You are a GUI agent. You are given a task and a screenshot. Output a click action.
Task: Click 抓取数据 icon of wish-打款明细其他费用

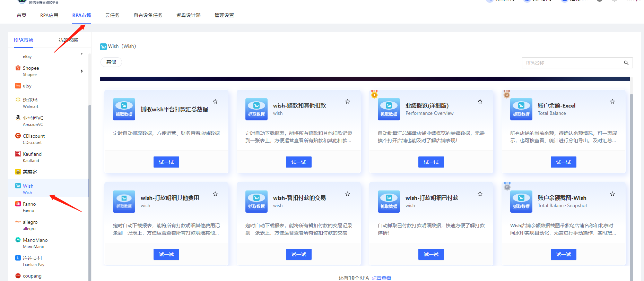[x=124, y=202]
